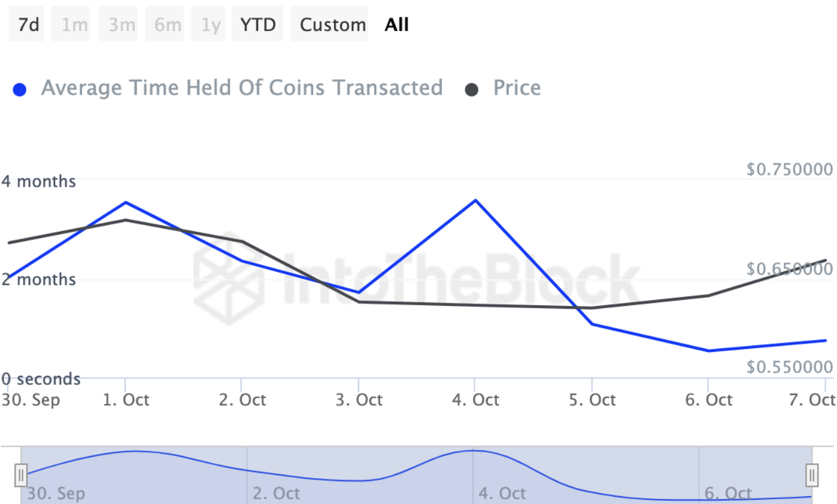This screenshot has height=504, width=837.
Task: Toggle the blue Average Time Held legend dot
Action: tap(20, 90)
